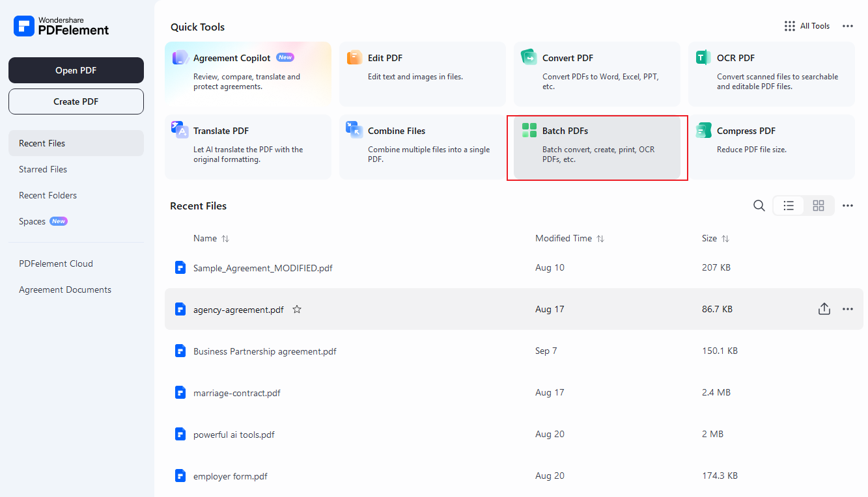
Task: Click the Recent Files section heading
Action: point(198,206)
